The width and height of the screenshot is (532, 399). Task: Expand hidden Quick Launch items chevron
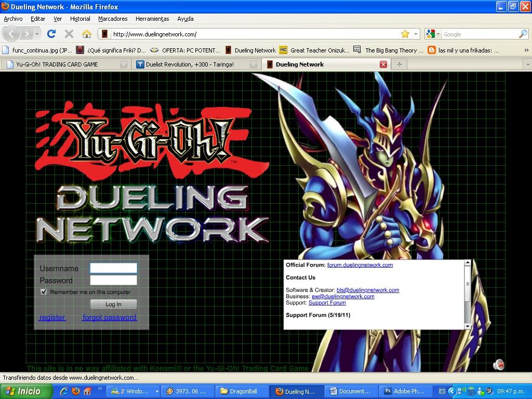(100, 389)
